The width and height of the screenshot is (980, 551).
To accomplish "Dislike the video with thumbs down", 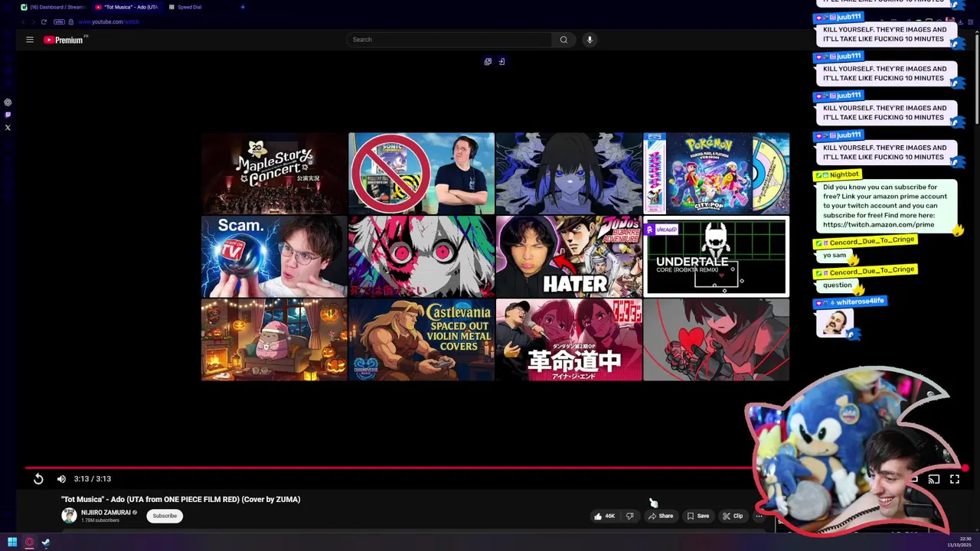I will (x=629, y=516).
